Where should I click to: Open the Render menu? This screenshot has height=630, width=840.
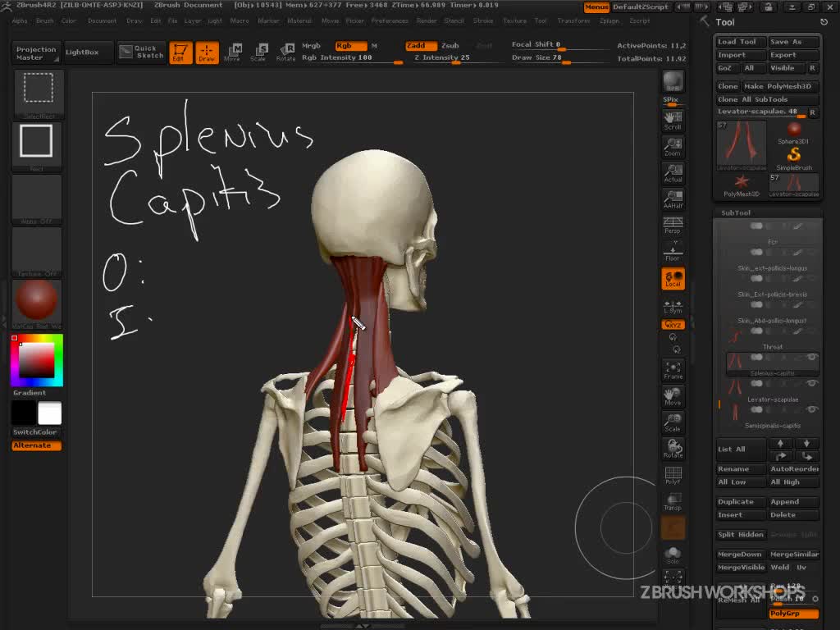point(427,21)
